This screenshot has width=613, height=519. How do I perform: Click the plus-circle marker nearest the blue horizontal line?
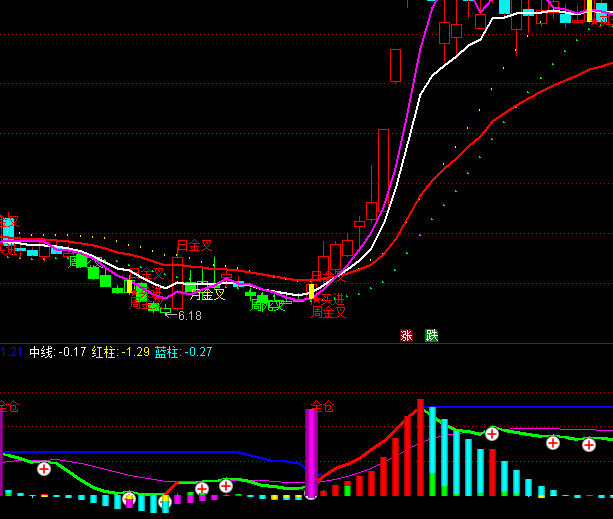(x=492, y=433)
